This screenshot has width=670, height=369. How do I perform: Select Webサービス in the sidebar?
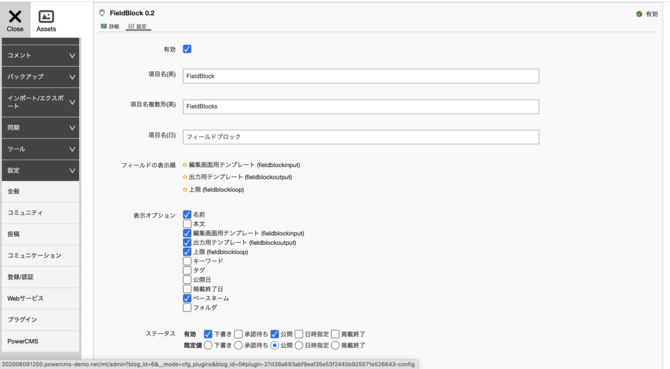41,298
